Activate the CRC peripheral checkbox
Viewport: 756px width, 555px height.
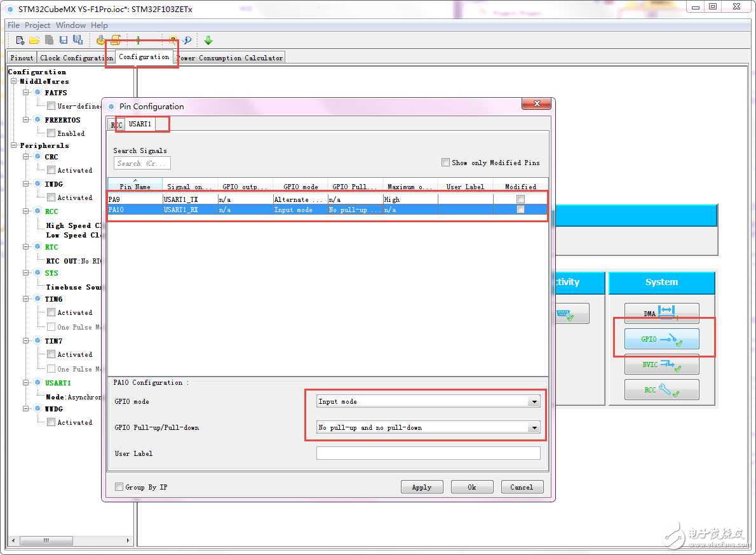(x=51, y=170)
